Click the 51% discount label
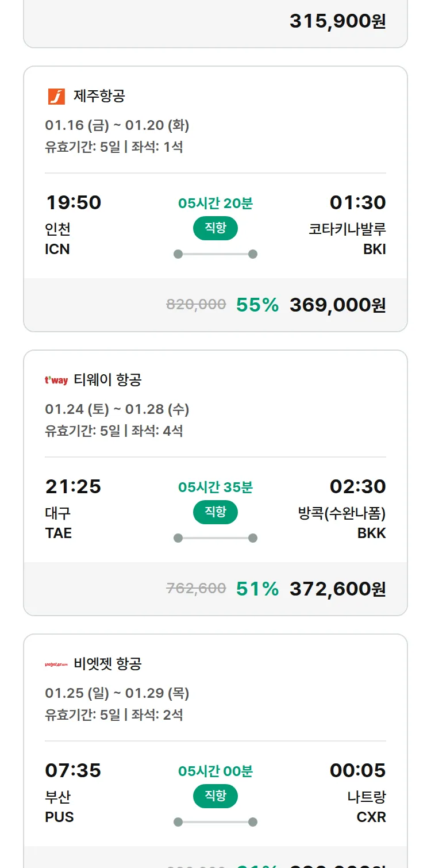 pos(257,589)
